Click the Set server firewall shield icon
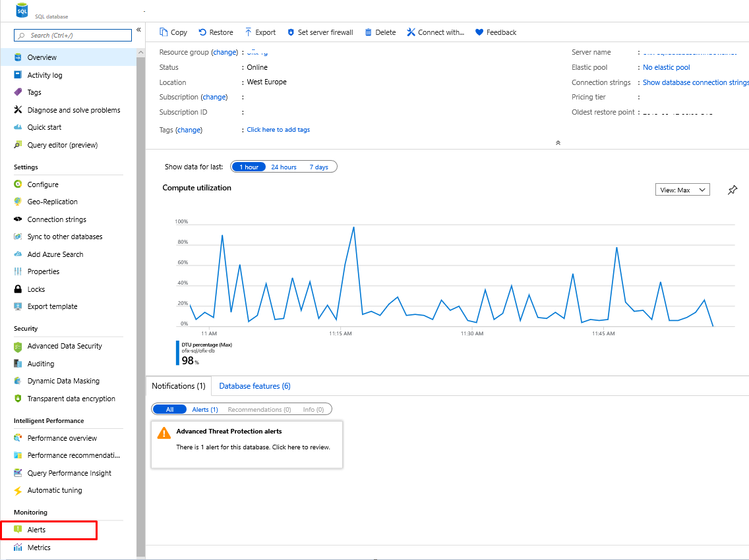 (290, 32)
